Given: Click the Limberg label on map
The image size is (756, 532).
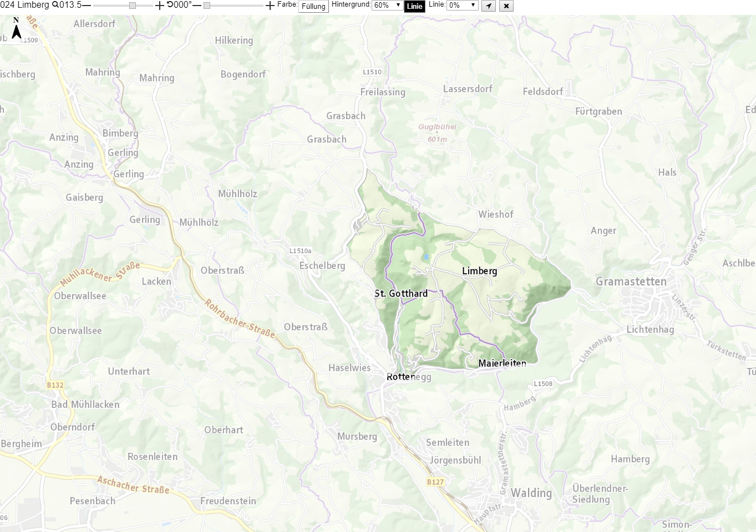Looking at the screenshot, I should 480,271.
